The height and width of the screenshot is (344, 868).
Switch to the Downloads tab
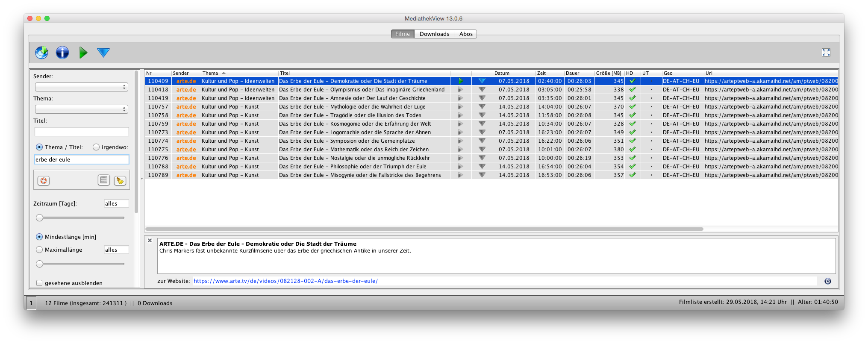click(434, 34)
